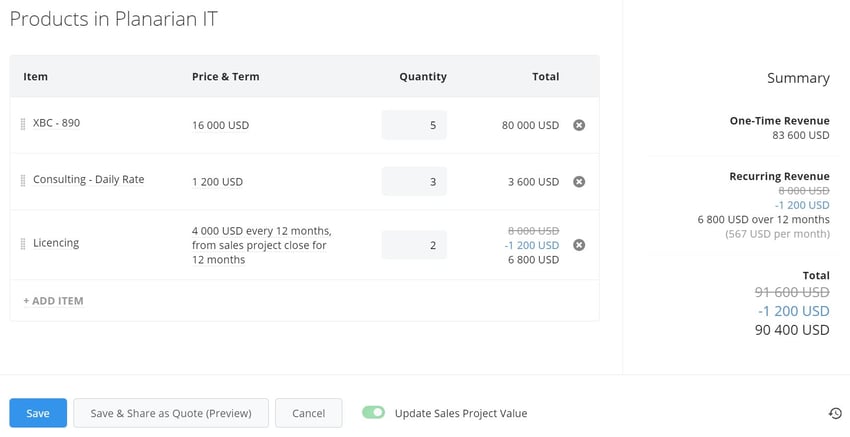Toggle Update Sales Project Value switch
Viewport: 850px width, 437px height.
point(374,413)
